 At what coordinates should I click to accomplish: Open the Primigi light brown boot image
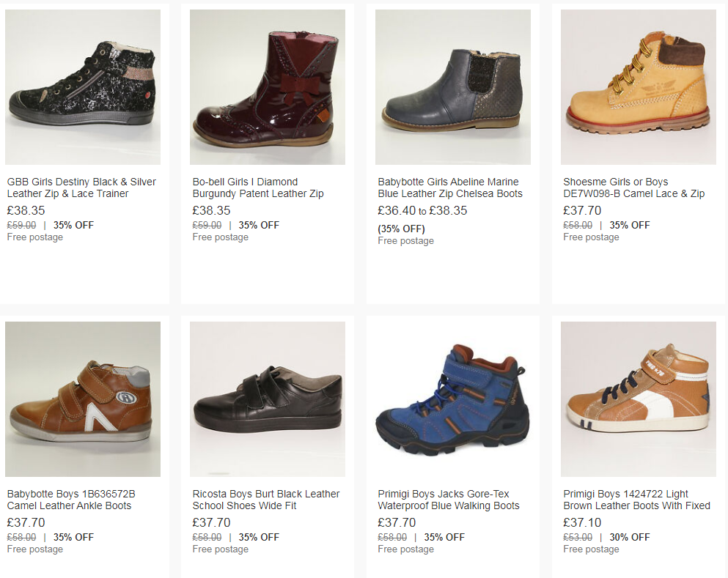coord(639,399)
